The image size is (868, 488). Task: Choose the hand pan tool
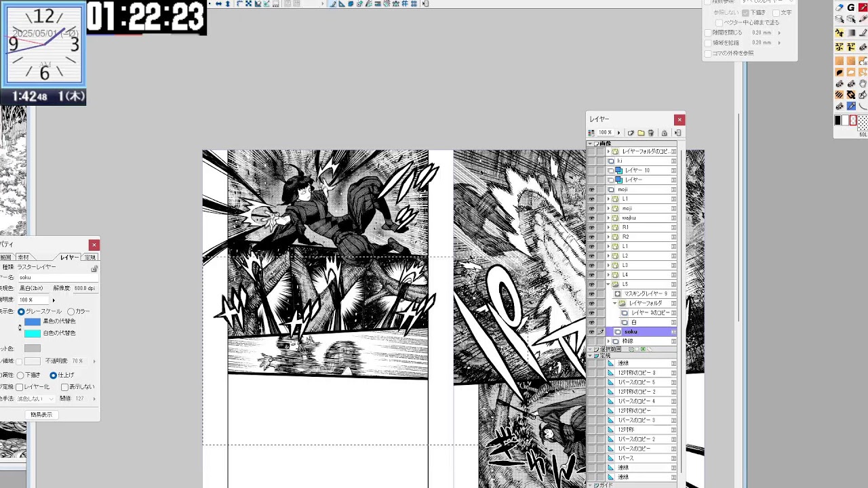coord(863,83)
